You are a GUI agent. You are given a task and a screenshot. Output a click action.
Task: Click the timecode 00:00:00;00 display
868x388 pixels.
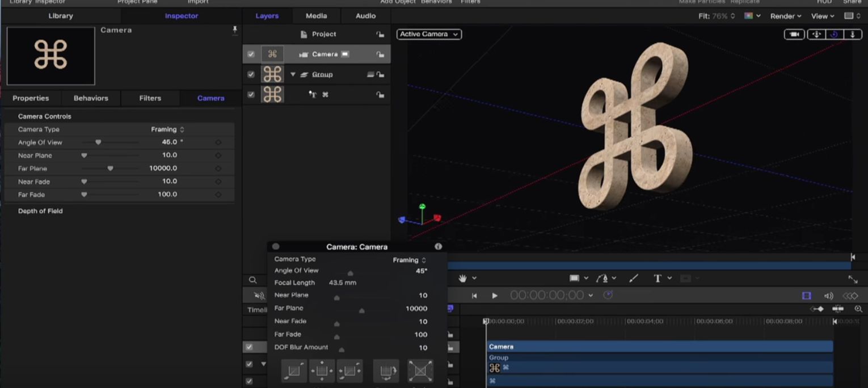(547, 296)
